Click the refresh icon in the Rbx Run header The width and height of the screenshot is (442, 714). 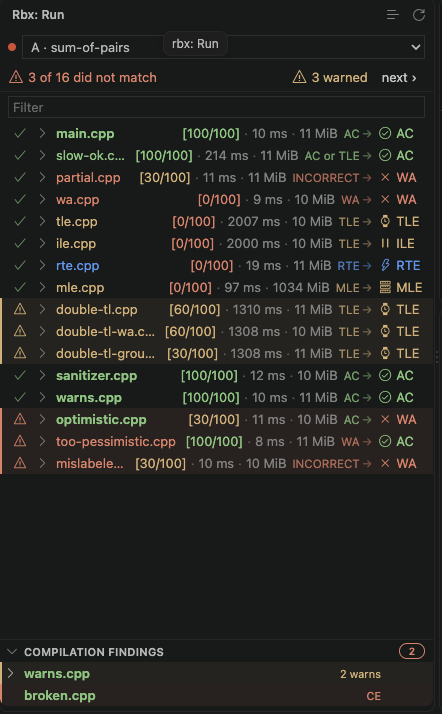coord(419,15)
